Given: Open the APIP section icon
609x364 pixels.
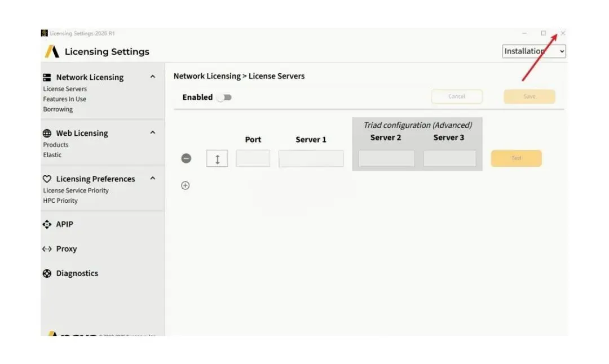Looking at the screenshot, I should pos(47,224).
